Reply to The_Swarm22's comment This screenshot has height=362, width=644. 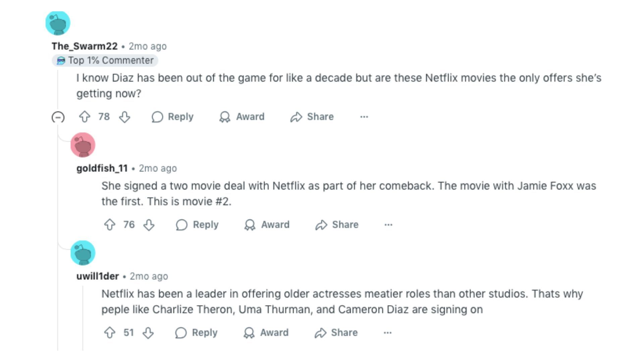173,117
